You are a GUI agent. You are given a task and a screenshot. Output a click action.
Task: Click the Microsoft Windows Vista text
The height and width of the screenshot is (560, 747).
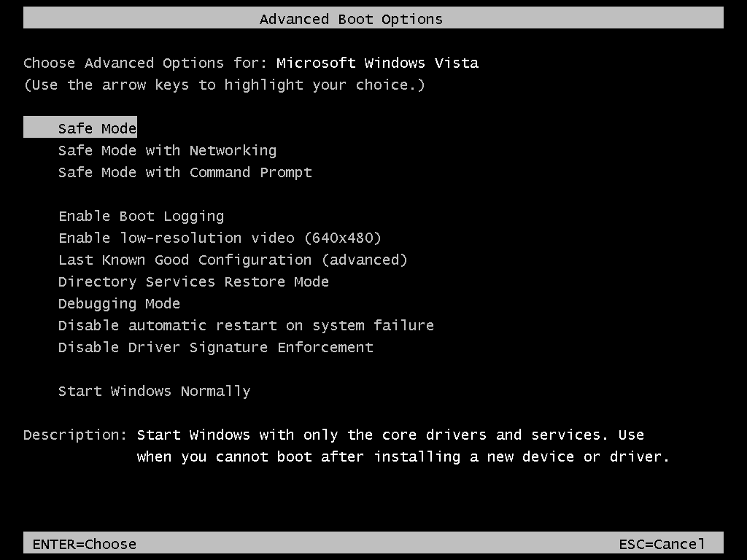pos(376,63)
